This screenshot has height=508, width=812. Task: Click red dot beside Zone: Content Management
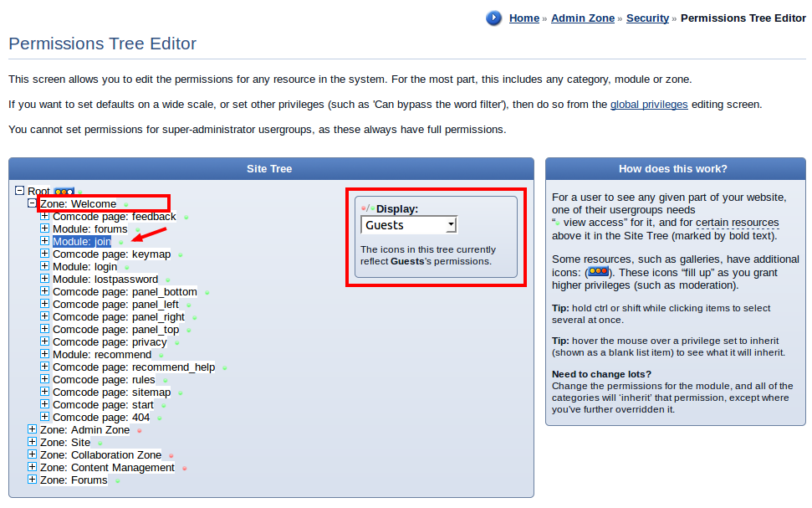(184, 468)
